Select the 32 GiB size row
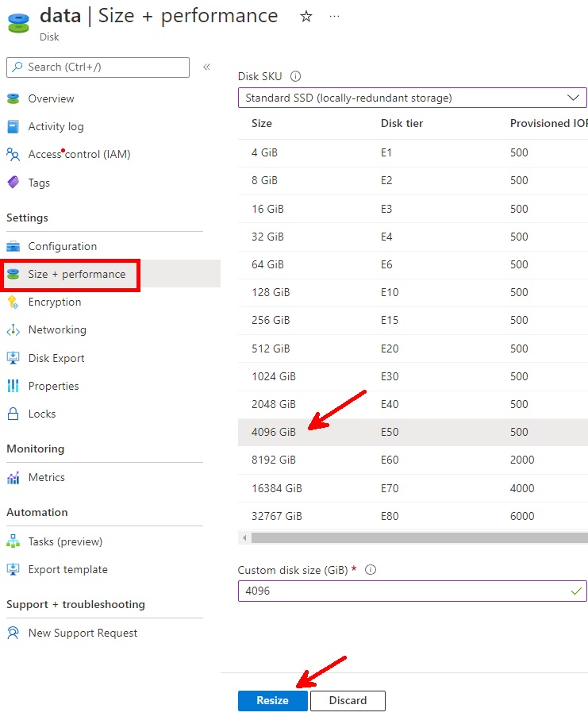Image resolution: width=588 pixels, height=724 pixels. point(413,237)
